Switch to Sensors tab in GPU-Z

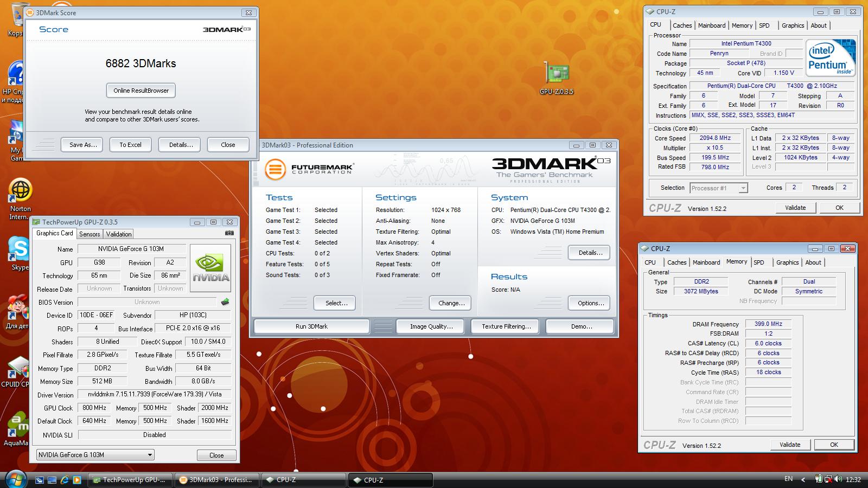(x=90, y=234)
